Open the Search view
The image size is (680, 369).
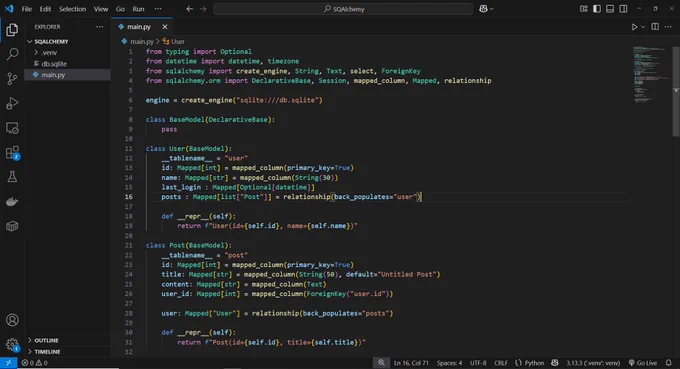(x=12, y=54)
